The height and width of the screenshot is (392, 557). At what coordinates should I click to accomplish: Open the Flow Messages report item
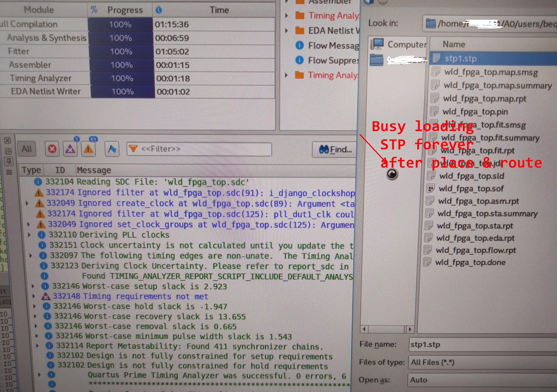point(327,46)
